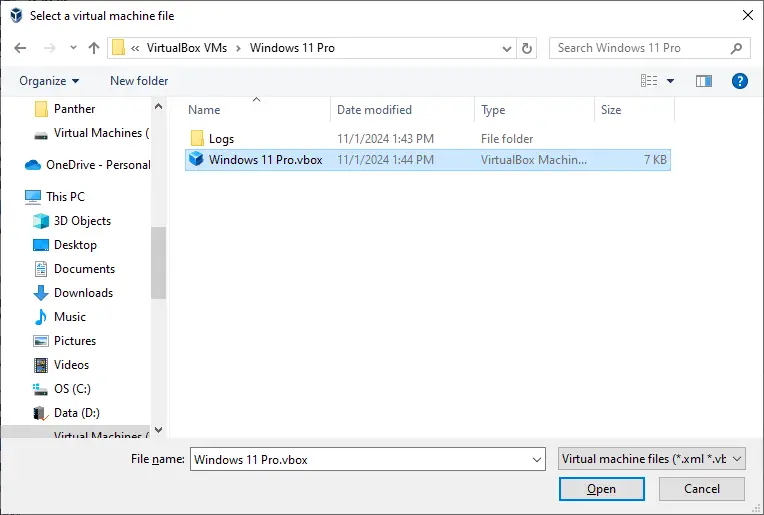Image resolution: width=764 pixels, height=515 pixels.
Task: Click the VirtualBox cube icon of the .vbox file
Action: (196, 159)
